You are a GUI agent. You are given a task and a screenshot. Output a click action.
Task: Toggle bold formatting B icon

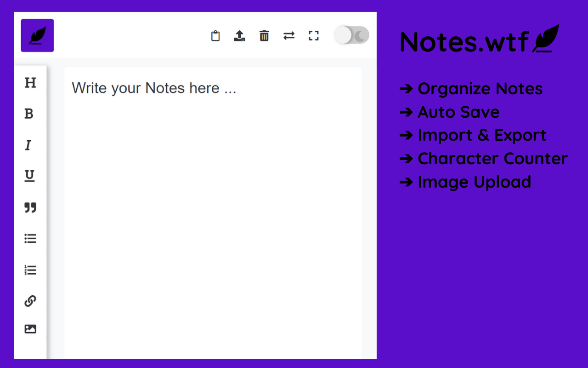(29, 114)
